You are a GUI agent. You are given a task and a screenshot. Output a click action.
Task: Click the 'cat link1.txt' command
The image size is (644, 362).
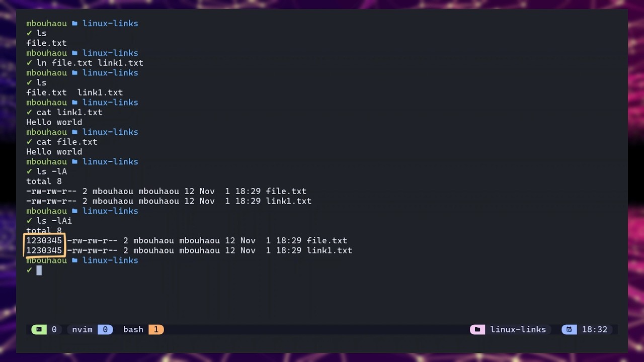coord(69,112)
